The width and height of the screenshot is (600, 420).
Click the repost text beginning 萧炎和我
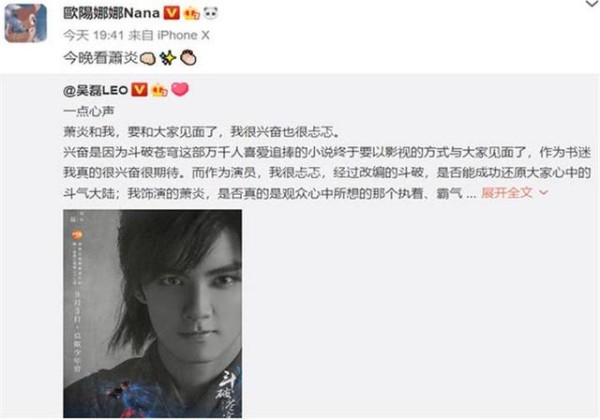coord(202,132)
